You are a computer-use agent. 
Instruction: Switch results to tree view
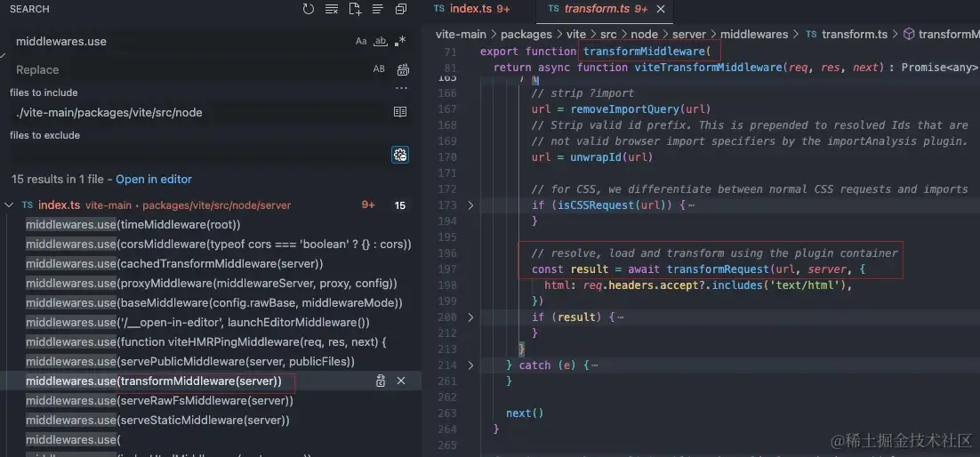(x=377, y=10)
